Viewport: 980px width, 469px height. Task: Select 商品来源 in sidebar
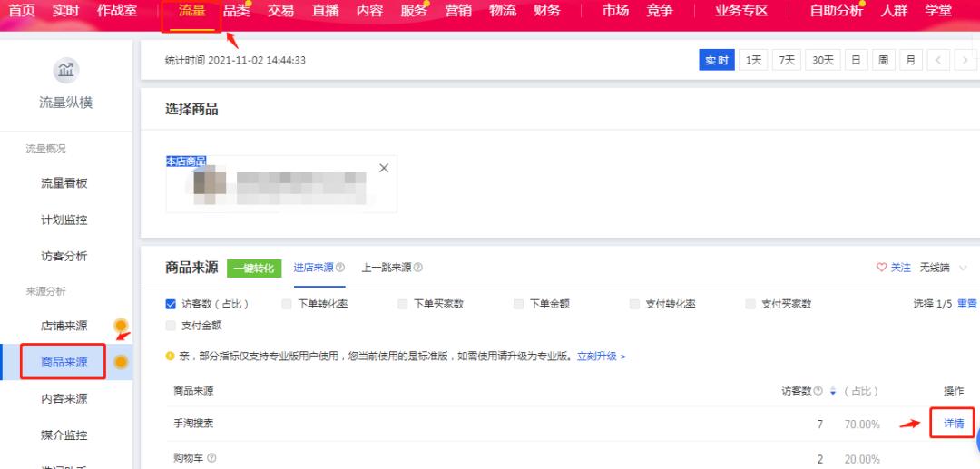(64, 362)
